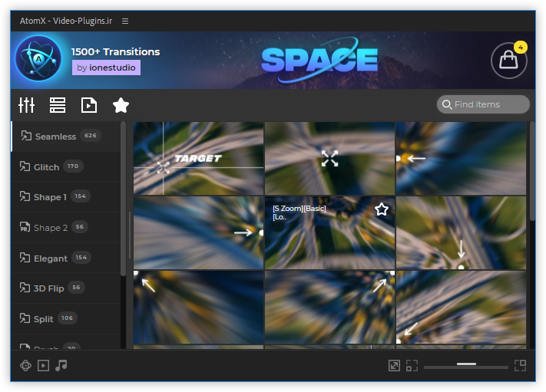Open the AtomX panel hamburger menu
This screenshot has width=546, height=392.
click(125, 21)
